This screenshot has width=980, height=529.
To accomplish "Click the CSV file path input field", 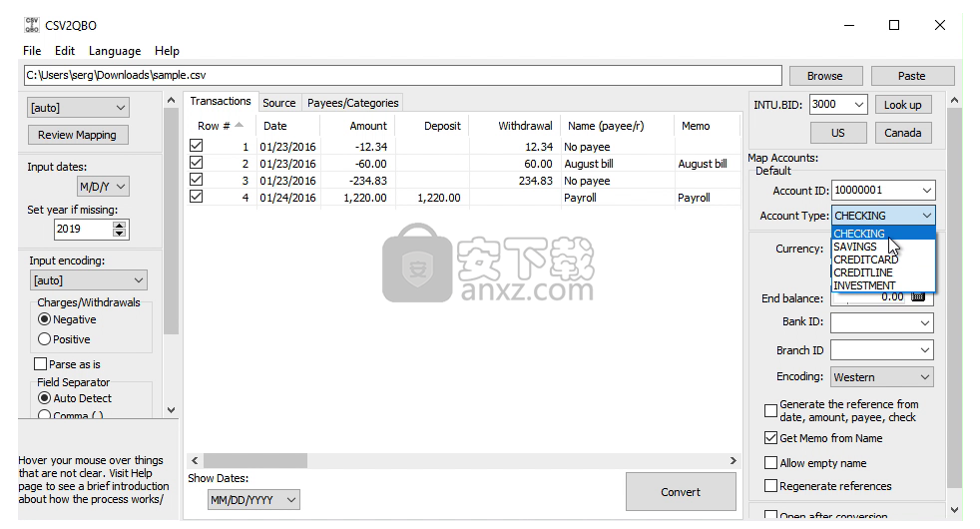I will point(402,75).
